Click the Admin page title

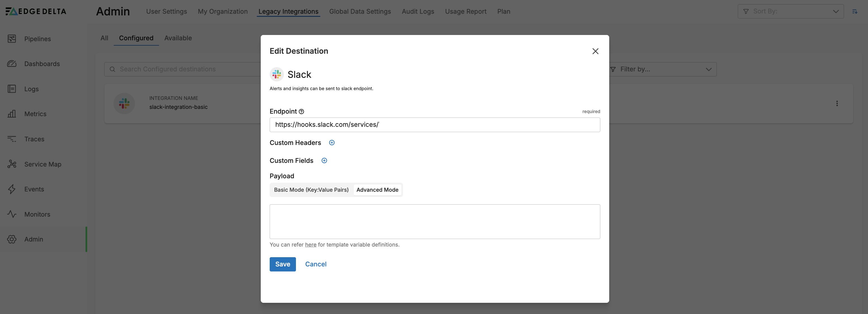pyautogui.click(x=113, y=11)
